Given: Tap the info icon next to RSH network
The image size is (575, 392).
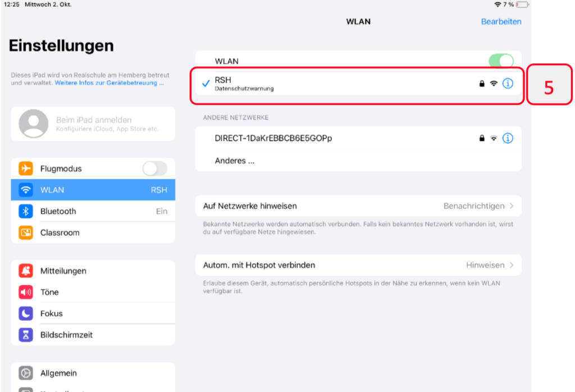Looking at the screenshot, I should [x=508, y=84].
